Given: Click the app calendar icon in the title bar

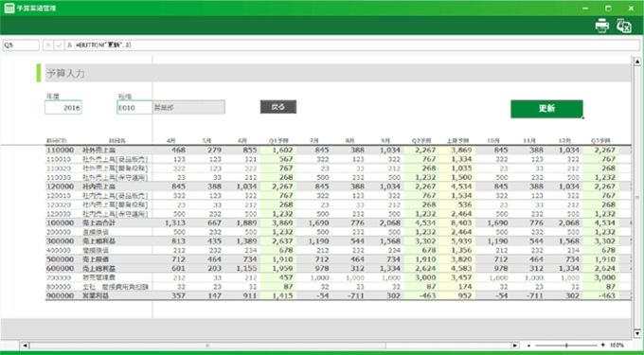Looking at the screenshot, I should pos(9,9).
